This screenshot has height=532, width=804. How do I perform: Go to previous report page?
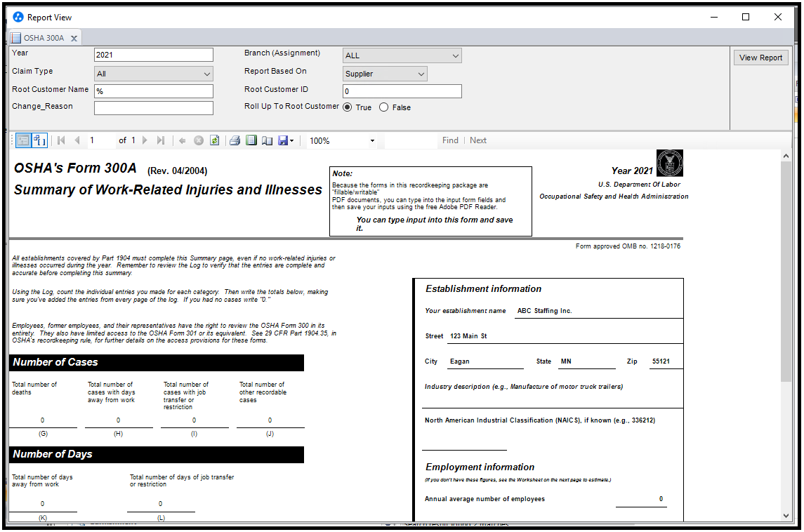click(x=77, y=140)
